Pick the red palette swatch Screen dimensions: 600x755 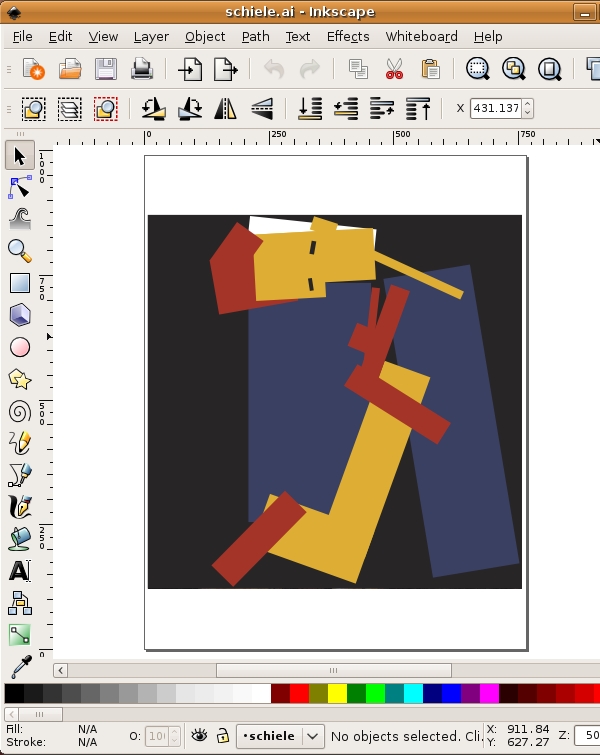coord(299,693)
